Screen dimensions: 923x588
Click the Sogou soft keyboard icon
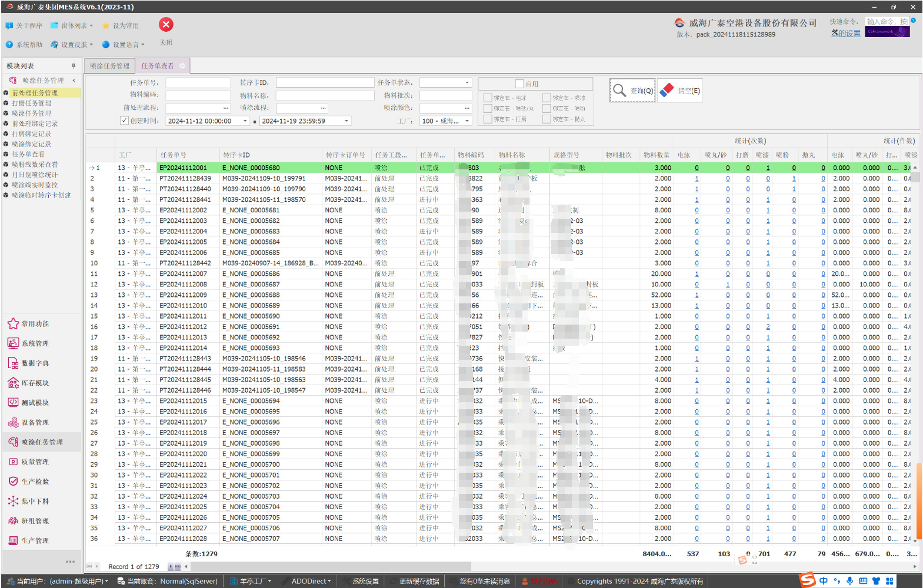tap(863, 581)
